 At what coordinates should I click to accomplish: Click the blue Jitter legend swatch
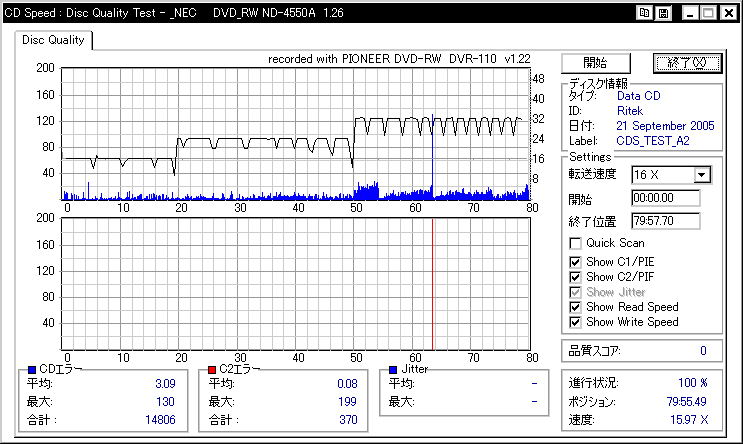click(393, 370)
